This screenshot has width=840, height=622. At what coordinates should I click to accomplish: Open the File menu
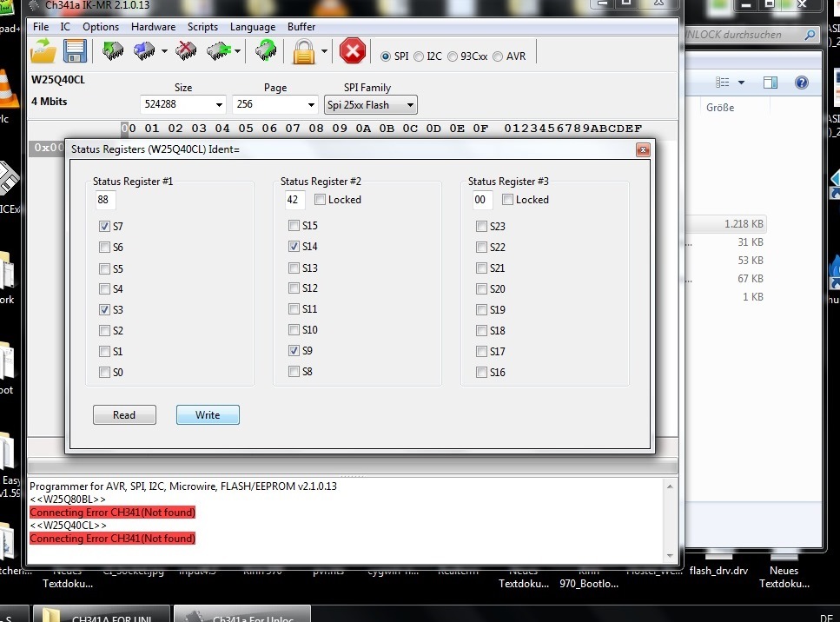(x=41, y=27)
